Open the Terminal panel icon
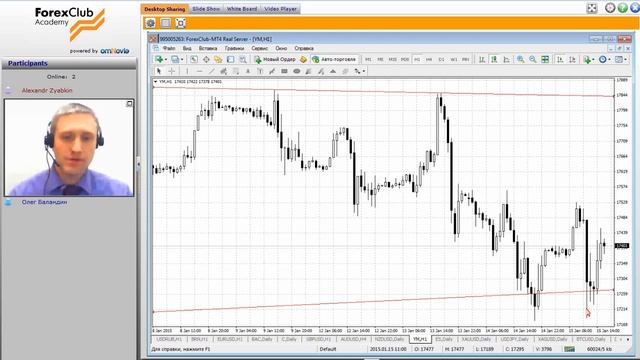Image resolution: width=640 pixels, height=360 pixels. 231,60
